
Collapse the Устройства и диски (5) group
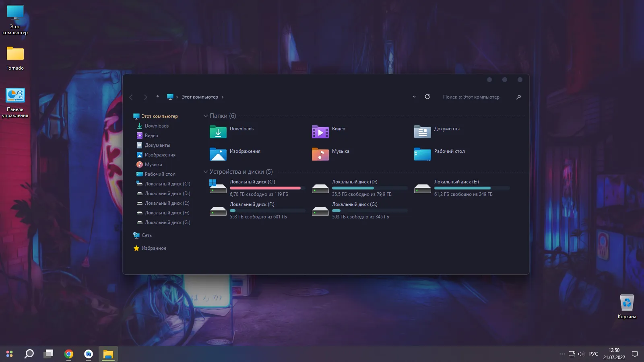pos(206,172)
